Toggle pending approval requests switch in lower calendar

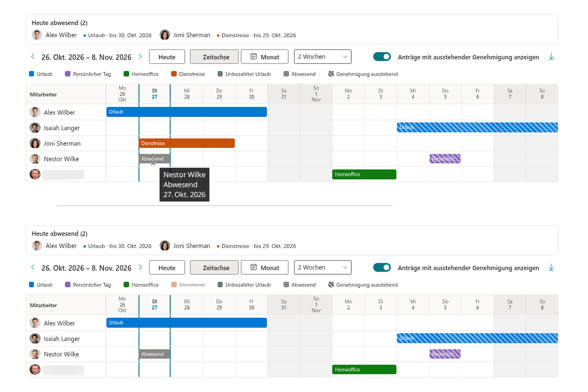pyautogui.click(x=382, y=268)
